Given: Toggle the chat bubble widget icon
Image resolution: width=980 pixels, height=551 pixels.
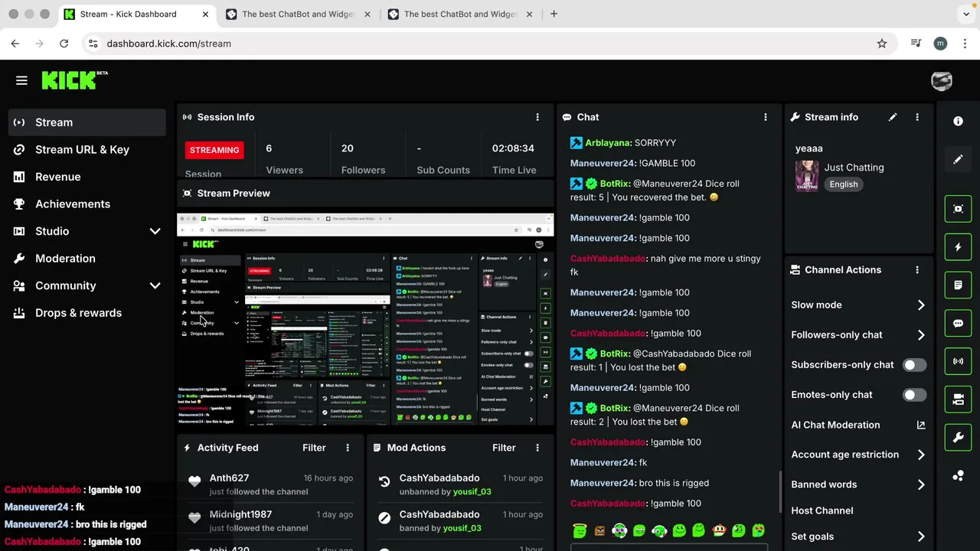Looking at the screenshot, I should (x=958, y=324).
